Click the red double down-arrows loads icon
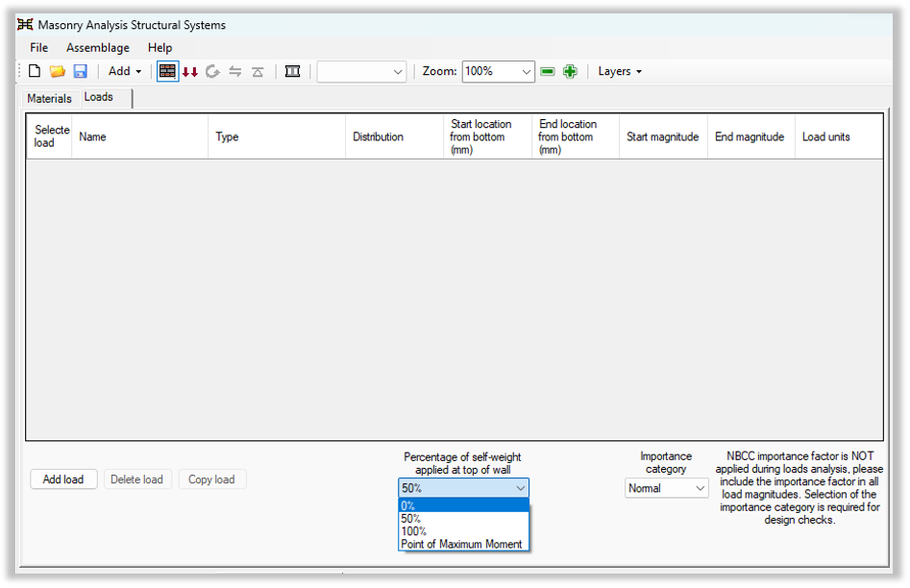The width and height of the screenshot is (910, 588). coord(190,72)
